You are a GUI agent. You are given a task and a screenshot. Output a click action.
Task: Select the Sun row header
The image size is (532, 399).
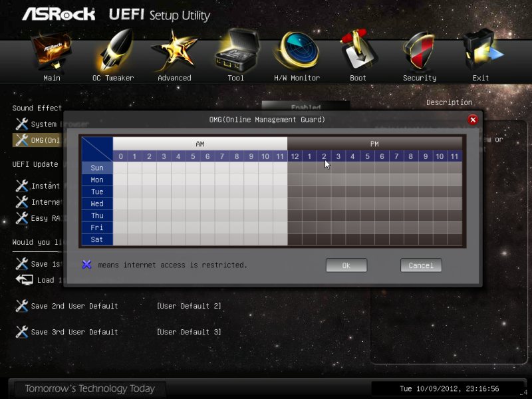[x=97, y=168]
